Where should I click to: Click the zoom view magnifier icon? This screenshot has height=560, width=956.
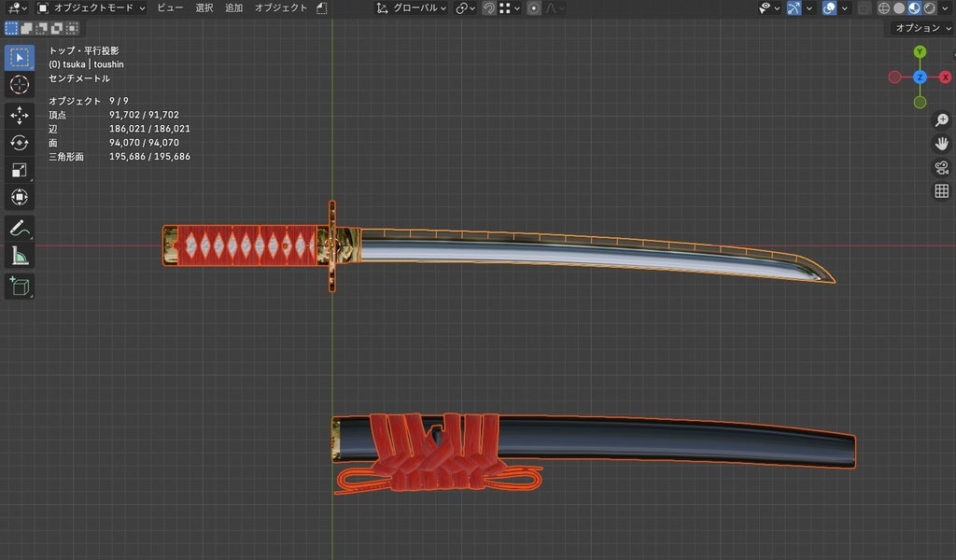point(941,120)
